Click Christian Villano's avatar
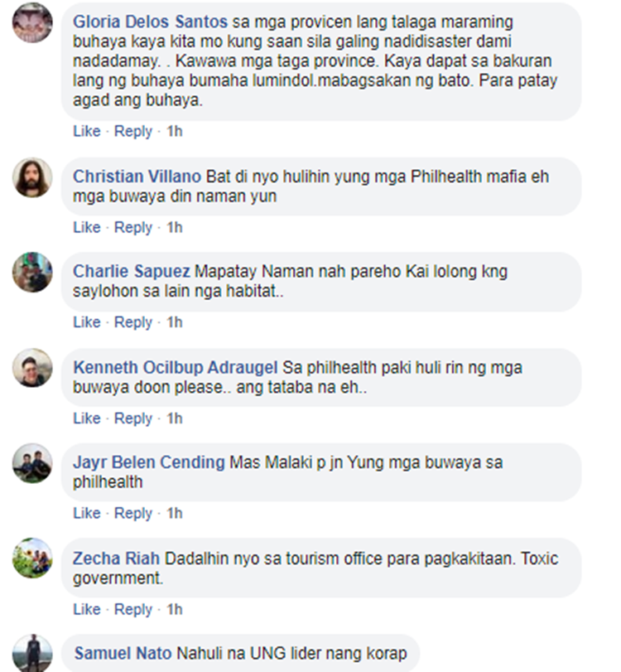The height and width of the screenshot is (672, 621). tap(32, 177)
